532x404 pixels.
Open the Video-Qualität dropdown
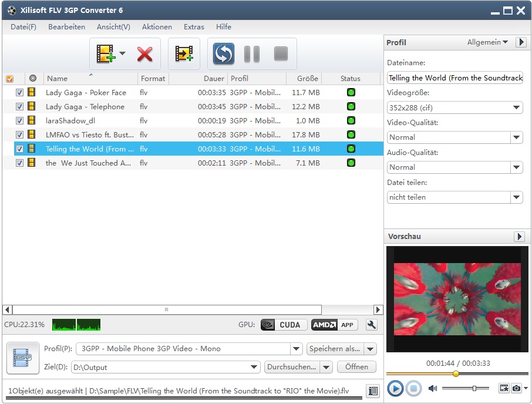point(516,137)
